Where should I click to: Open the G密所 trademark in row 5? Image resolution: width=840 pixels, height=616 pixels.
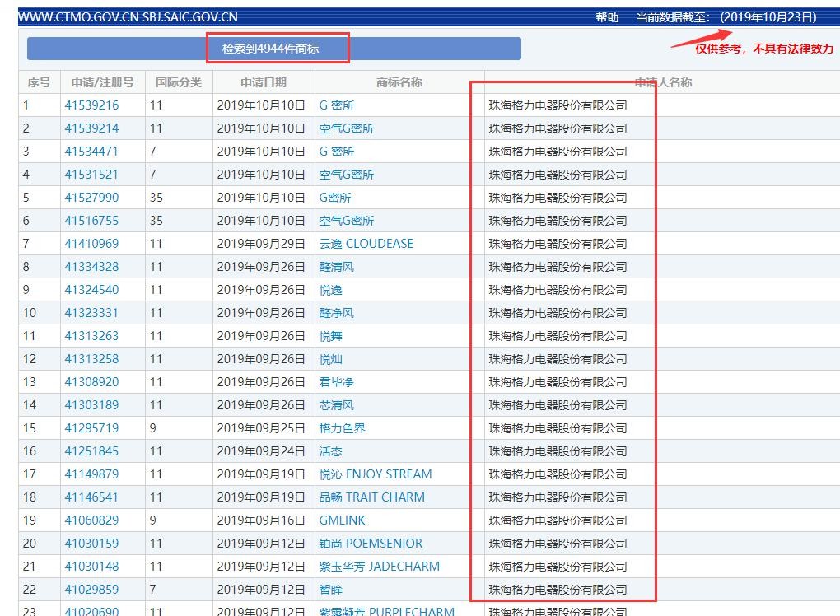pos(335,198)
